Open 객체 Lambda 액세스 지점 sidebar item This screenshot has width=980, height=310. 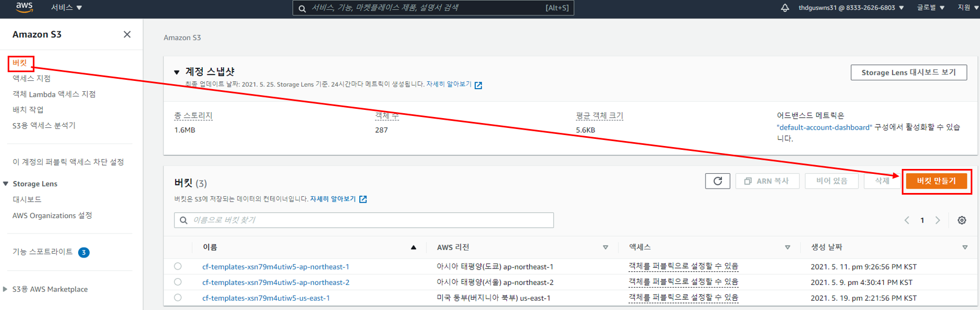tap(54, 94)
